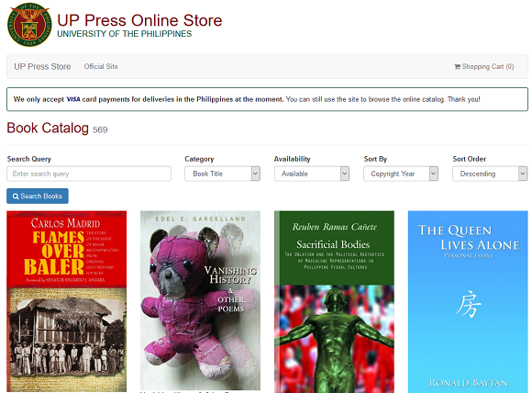Open the Category dropdown showing Book Title
Viewport: 532px width, 393px height.
tap(222, 174)
